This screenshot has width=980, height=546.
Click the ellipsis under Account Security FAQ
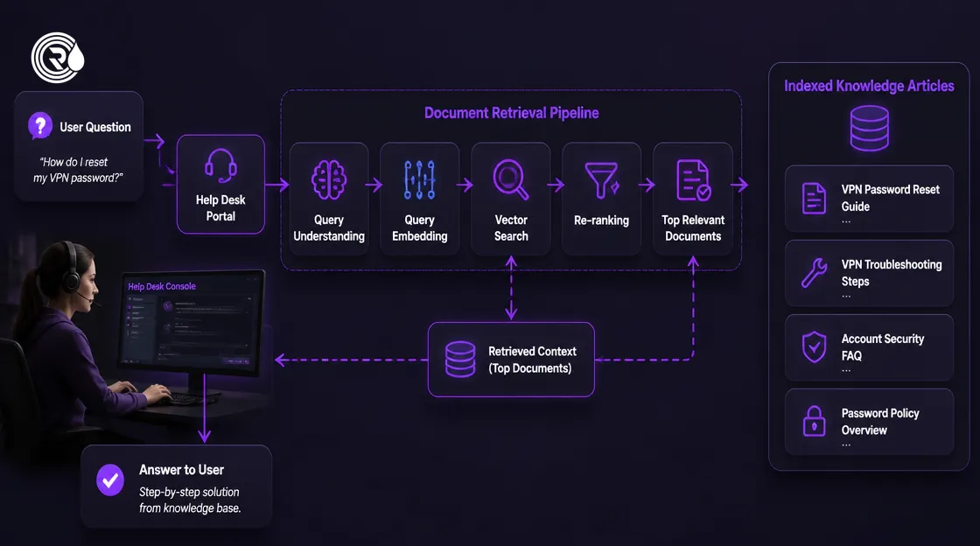tap(845, 371)
